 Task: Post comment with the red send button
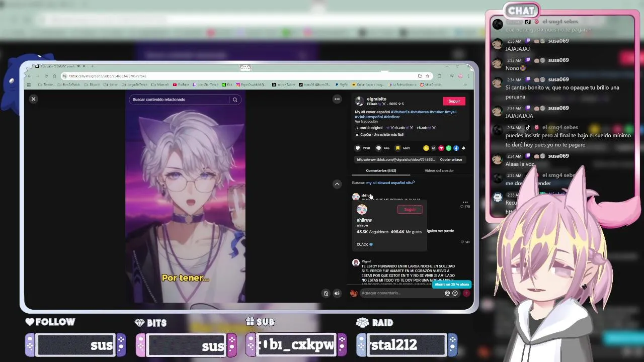pos(466,293)
